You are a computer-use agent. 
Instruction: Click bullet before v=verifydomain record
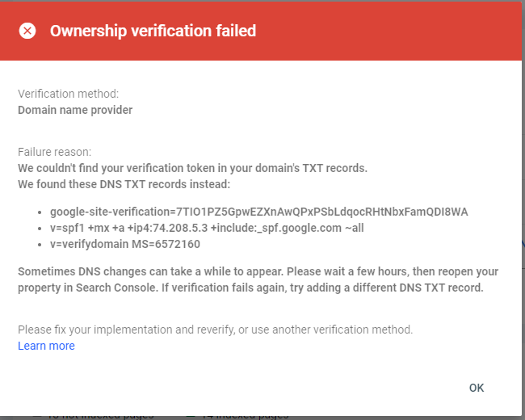[x=40, y=245]
